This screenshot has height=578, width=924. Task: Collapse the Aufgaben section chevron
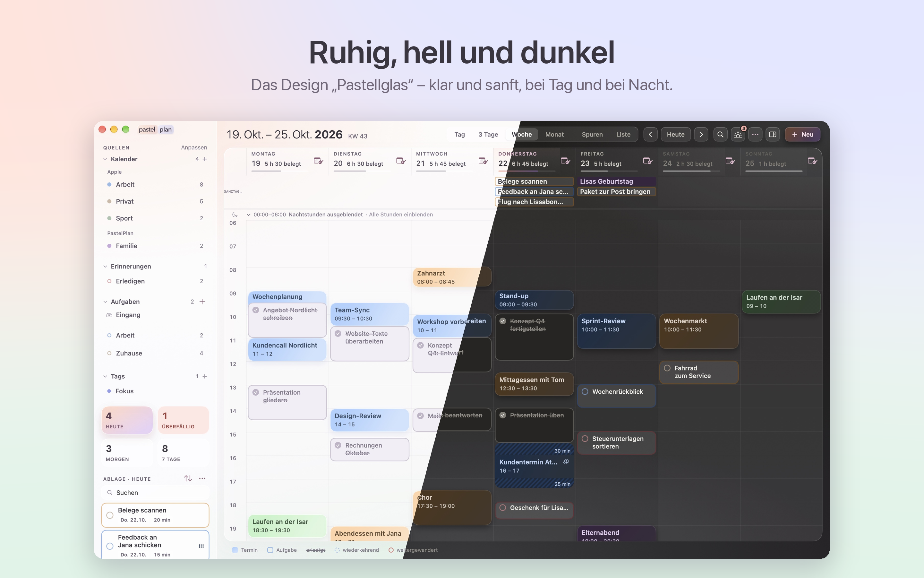point(105,302)
